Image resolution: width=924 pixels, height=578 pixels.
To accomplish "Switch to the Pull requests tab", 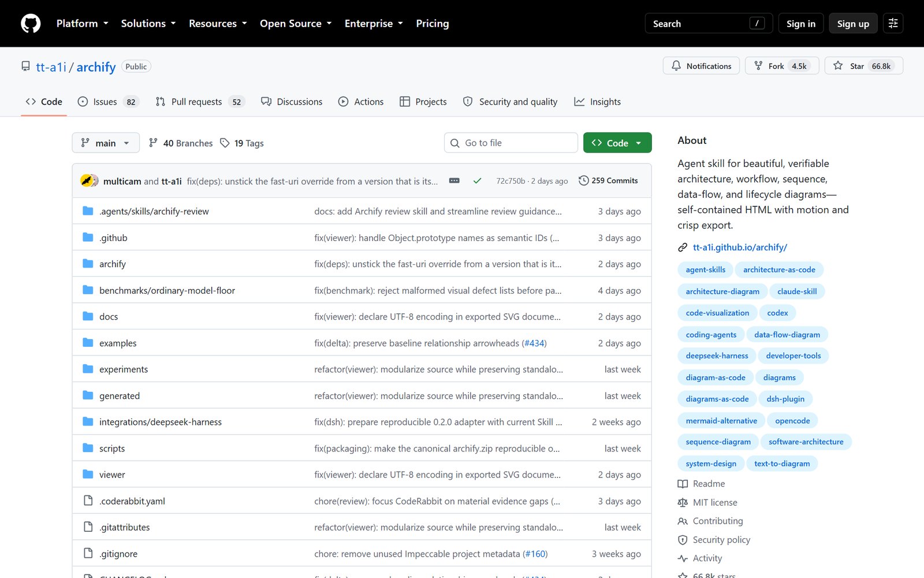I will click(200, 102).
